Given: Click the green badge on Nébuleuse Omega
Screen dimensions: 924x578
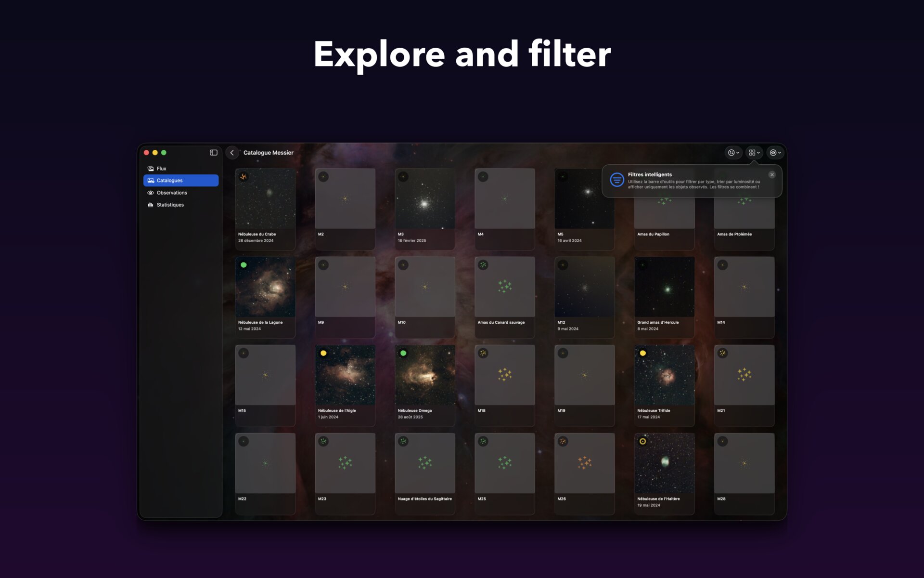Looking at the screenshot, I should tap(403, 353).
